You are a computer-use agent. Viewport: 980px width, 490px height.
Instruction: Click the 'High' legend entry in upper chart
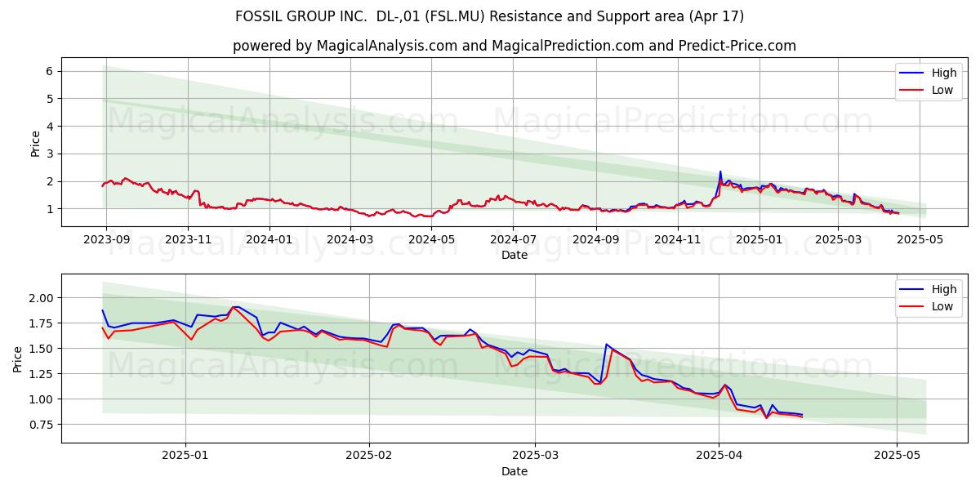tap(944, 73)
